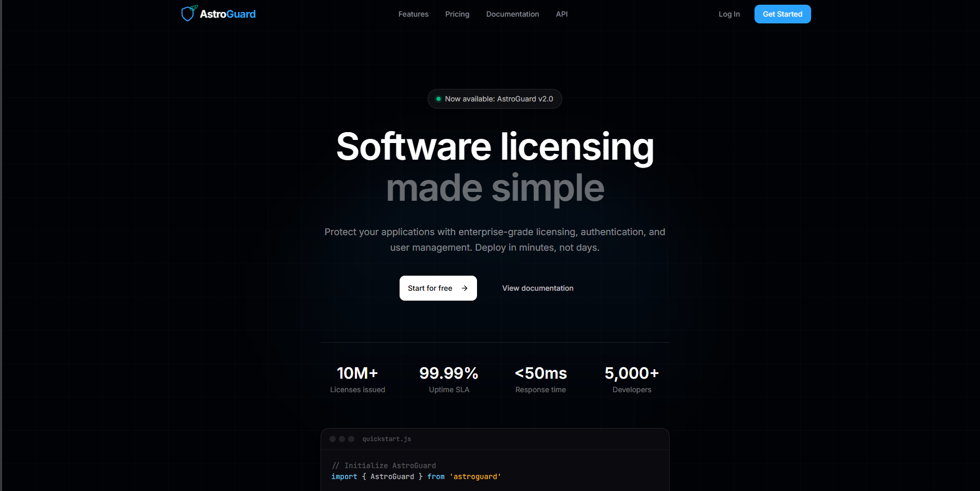
Task: Click the View documentation link
Action: pos(537,288)
